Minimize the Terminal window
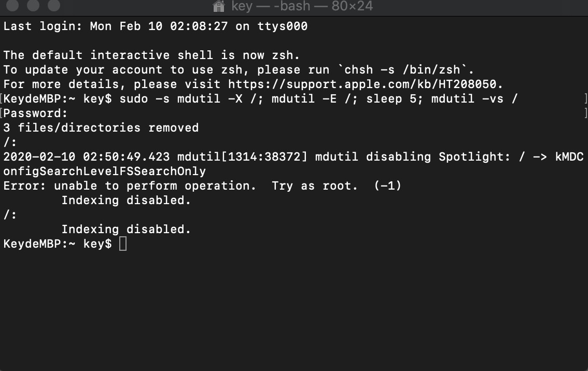Image resolution: width=588 pixels, height=371 pixels. click(x=34, y=6)
